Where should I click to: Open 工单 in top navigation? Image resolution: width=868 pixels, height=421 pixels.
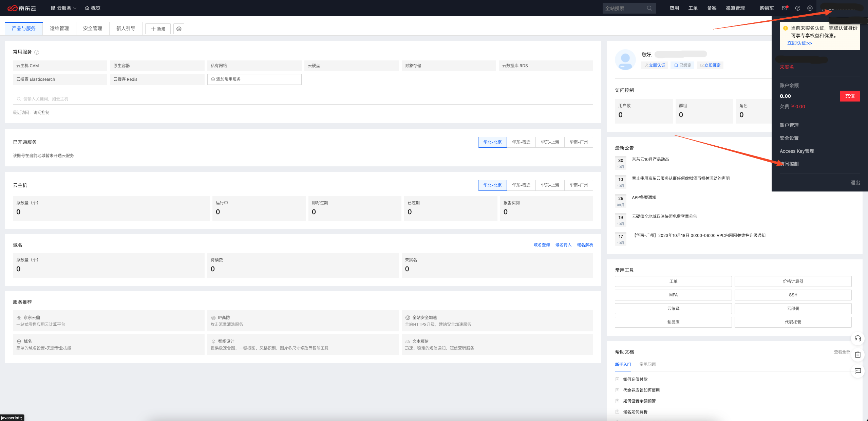point(693,8)
